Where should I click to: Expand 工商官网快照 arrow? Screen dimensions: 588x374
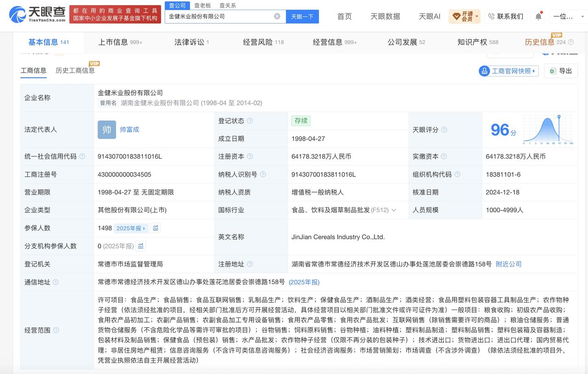534,71
